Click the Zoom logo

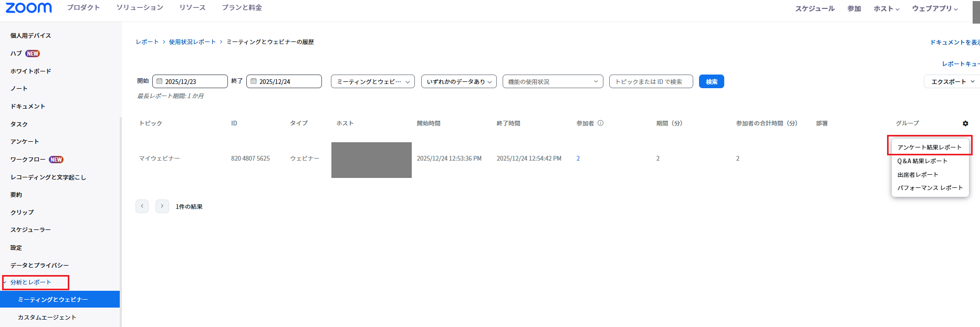pos(29,8)
